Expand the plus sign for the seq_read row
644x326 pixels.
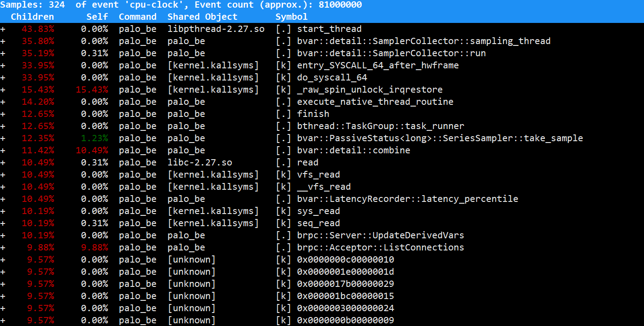tap(3, 223)
